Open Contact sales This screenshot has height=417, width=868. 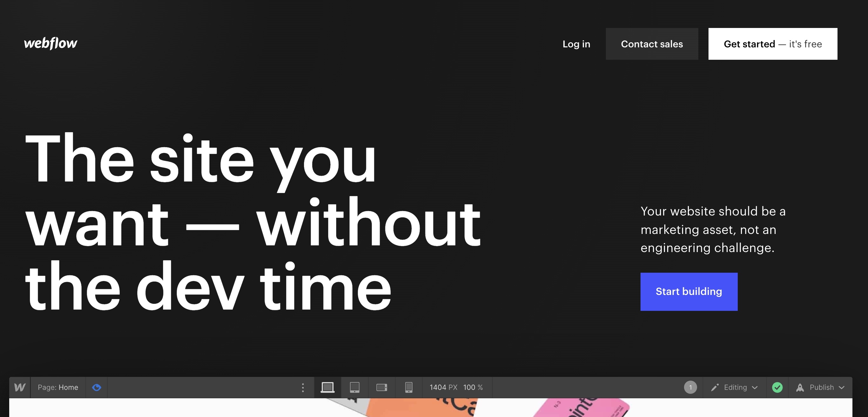pyautogui.click(x=652, y=44)
